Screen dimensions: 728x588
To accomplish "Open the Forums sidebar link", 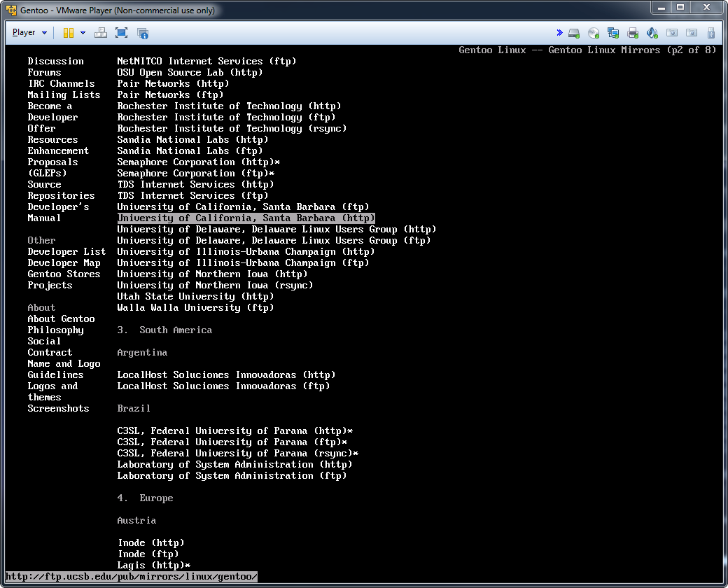I will click(44, 73).
